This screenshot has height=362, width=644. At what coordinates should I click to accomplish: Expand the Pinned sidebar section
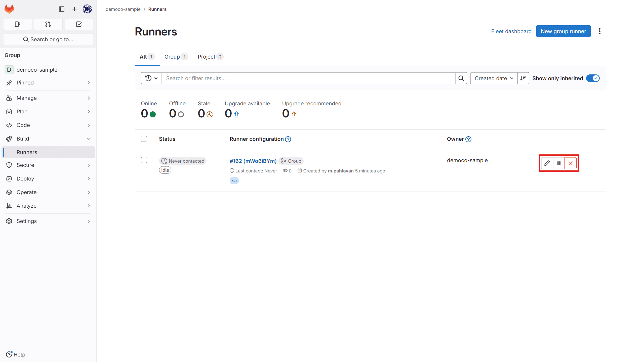(x=48, y=83)
